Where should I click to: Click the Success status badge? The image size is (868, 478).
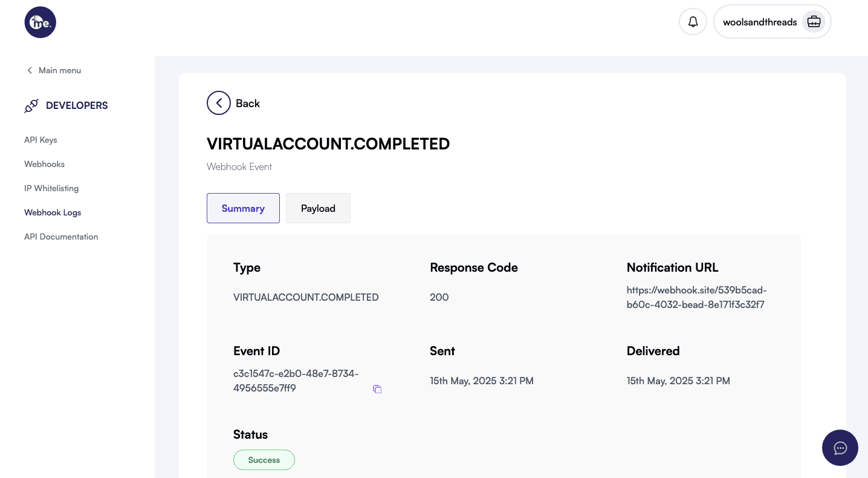(264, 460)
